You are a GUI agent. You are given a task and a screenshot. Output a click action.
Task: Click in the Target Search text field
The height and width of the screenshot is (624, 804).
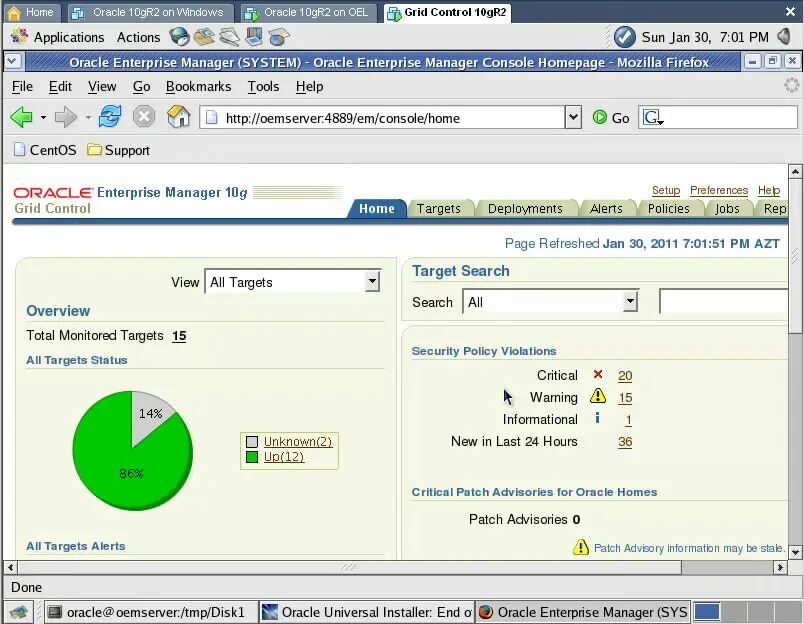point(723,301)
